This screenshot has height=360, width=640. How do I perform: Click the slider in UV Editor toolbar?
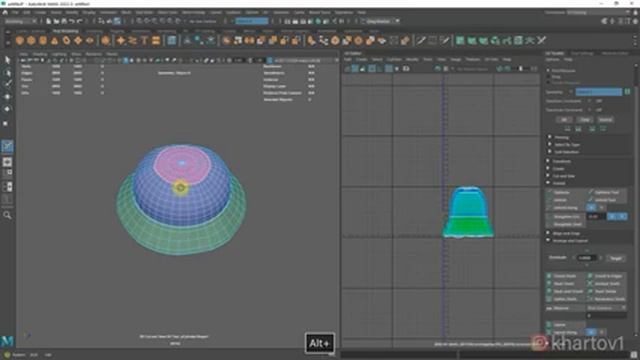[x=522, y=69]
